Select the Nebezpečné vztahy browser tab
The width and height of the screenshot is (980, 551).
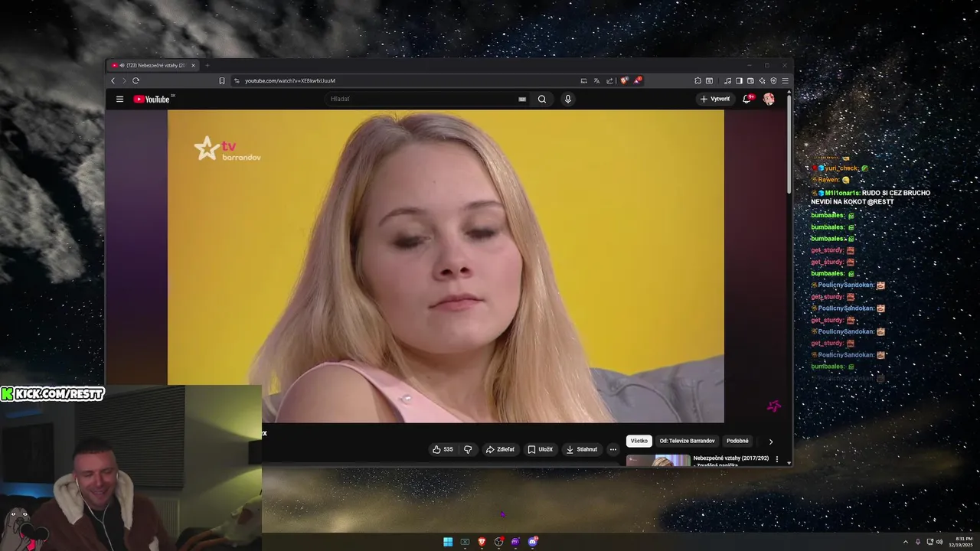pos(153,65)
